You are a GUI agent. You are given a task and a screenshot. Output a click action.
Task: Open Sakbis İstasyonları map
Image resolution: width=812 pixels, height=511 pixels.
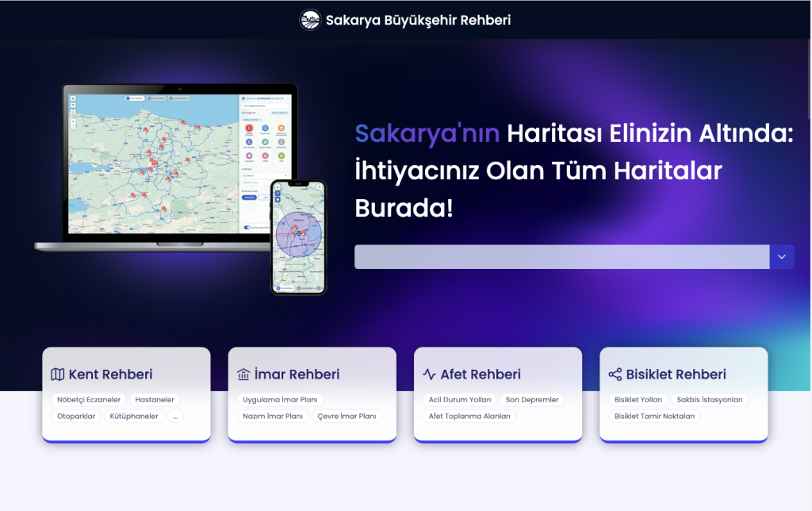(709, 400)
